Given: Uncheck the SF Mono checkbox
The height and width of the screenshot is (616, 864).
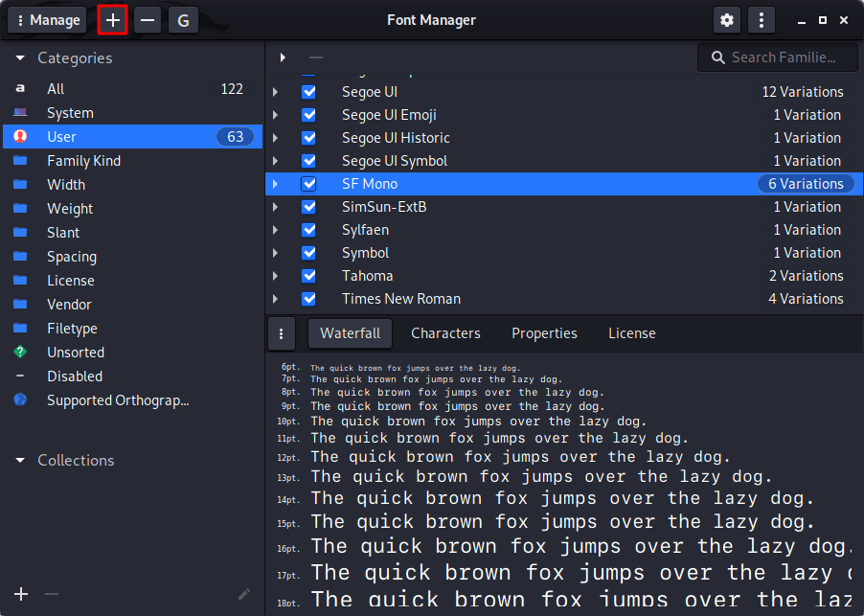Looking at the screenshot, I should 308,184.
